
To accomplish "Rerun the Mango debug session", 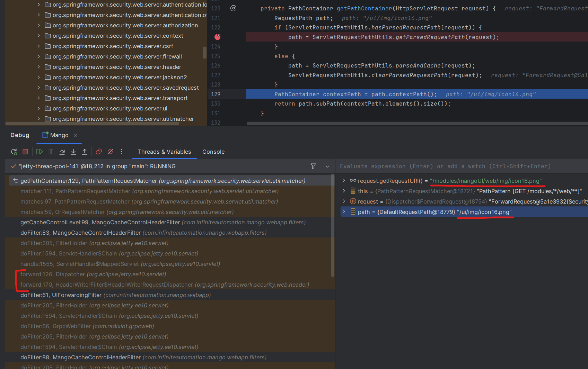I will point(14,152).
